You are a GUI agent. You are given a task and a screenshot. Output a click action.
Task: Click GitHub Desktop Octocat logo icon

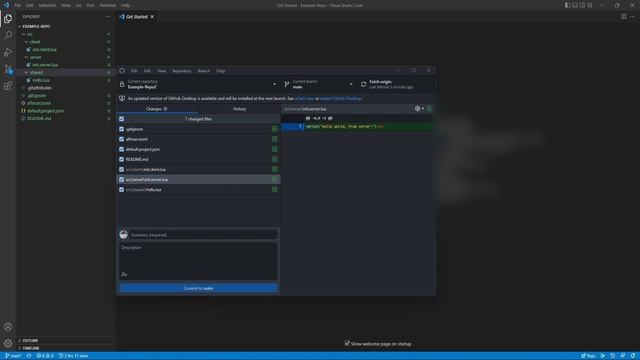coord(122,71)
